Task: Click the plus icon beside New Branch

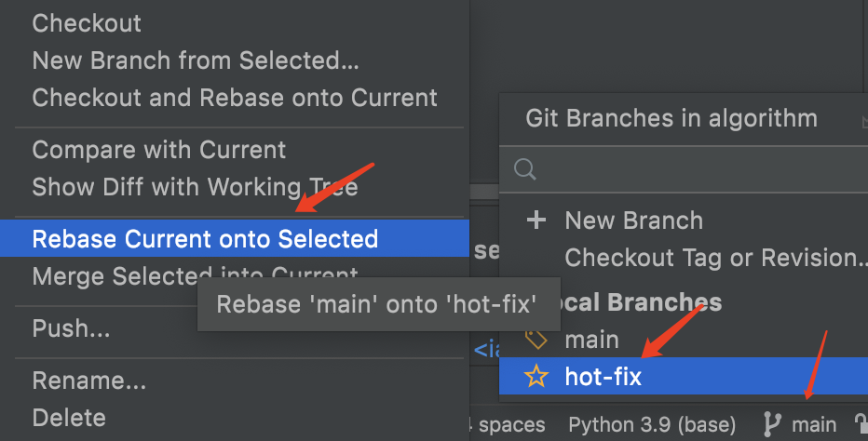Action: coord(536,220)
